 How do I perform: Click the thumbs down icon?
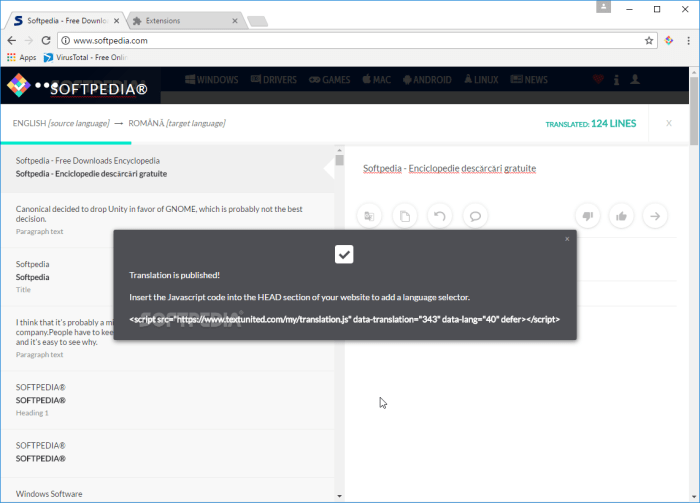click(x=588, y=216)
